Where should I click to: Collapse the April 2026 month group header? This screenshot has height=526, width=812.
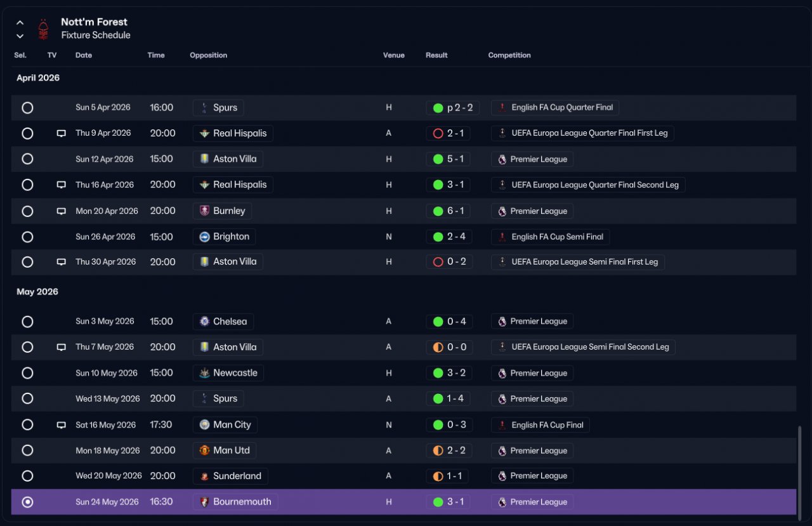tap(38, 78)
